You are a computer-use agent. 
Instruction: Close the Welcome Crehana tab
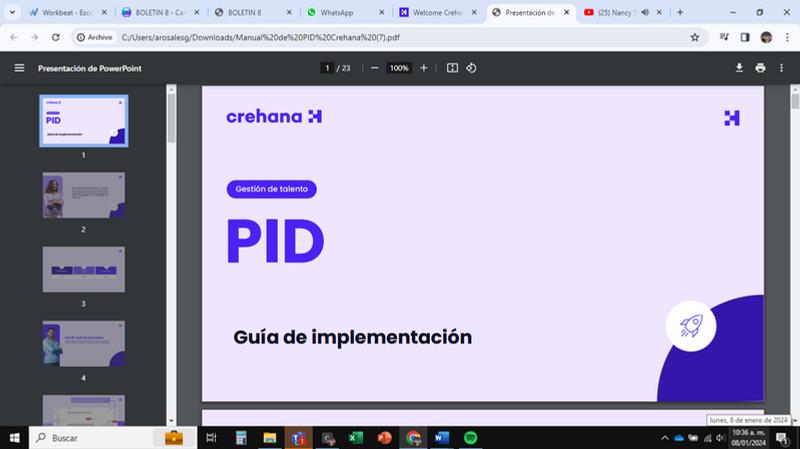(x=474, y=12)
